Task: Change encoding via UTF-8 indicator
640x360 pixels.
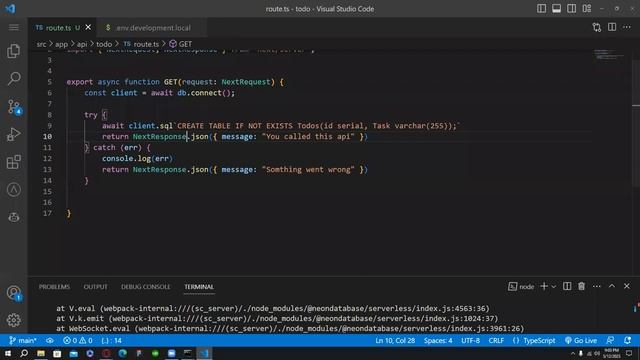Action: point(471,340)
